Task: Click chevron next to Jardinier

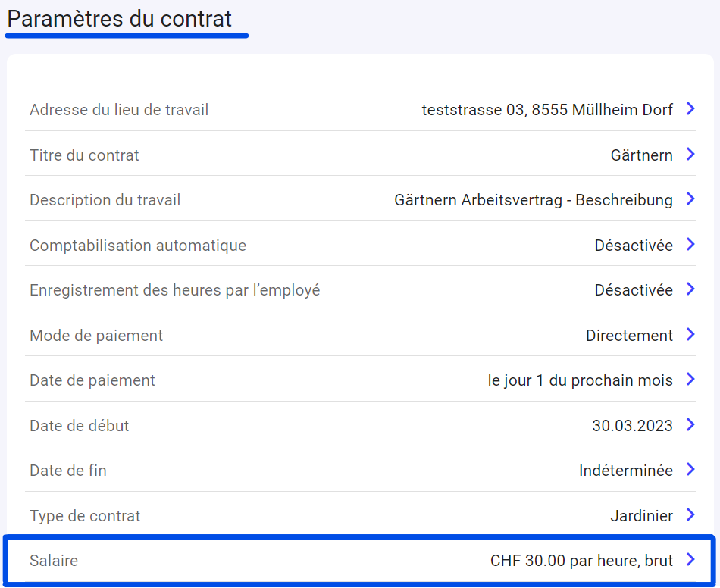Action: pyautogui.click(x=690, y=515)
